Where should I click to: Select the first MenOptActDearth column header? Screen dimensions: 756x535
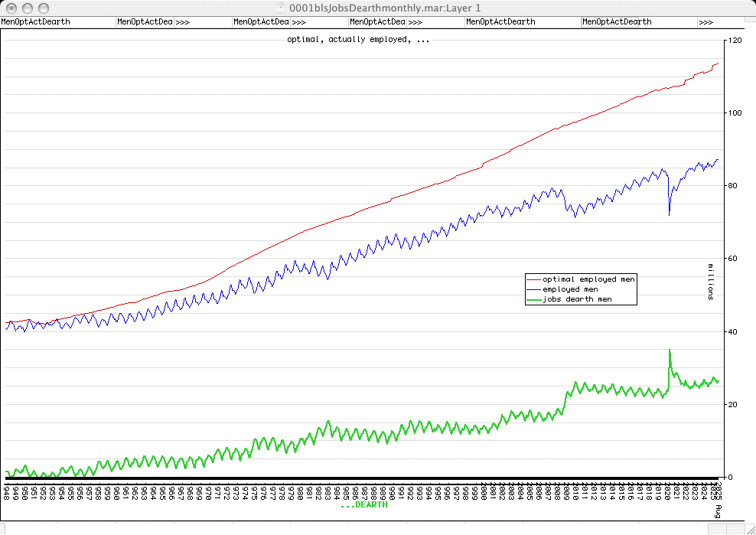click(x=36, y=22)
